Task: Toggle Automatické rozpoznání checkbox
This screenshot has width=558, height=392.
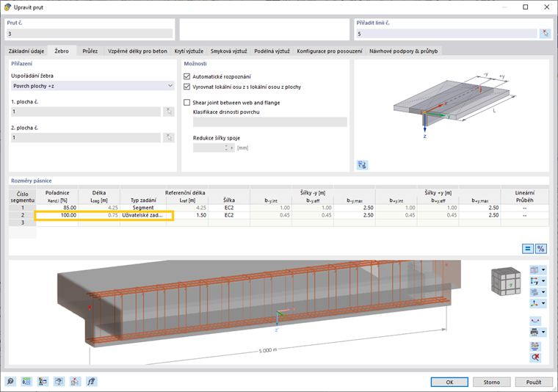Action: tap(186, 76)
